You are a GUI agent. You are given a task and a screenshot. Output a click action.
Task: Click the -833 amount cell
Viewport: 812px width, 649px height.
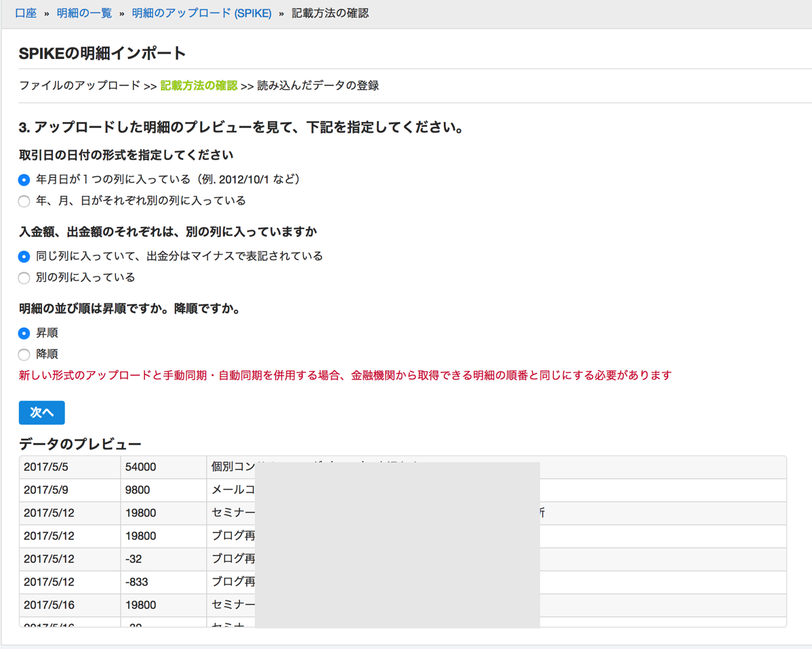tap(163, 582)
